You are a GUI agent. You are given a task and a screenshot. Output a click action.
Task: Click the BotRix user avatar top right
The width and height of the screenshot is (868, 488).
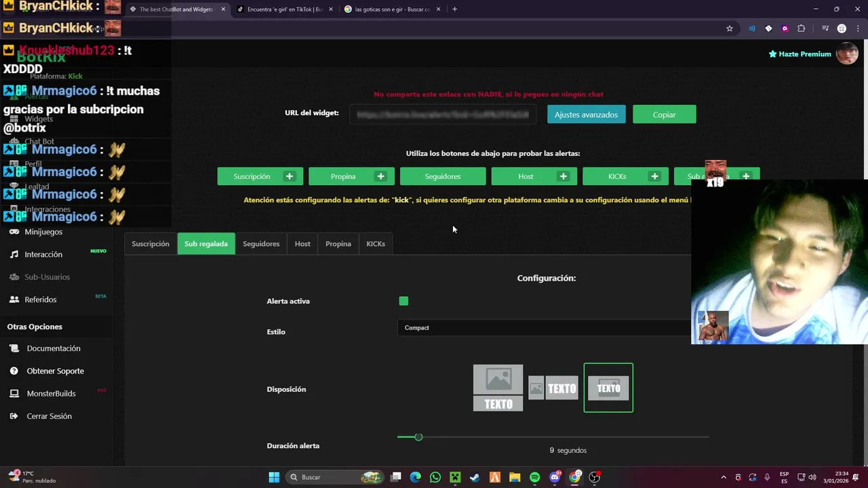847,54
